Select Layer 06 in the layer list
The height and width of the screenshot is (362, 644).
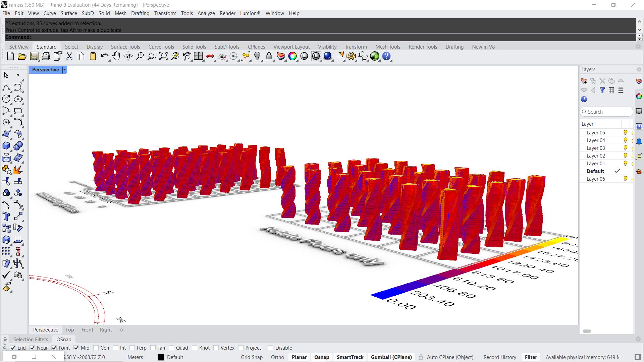(596, 179)
